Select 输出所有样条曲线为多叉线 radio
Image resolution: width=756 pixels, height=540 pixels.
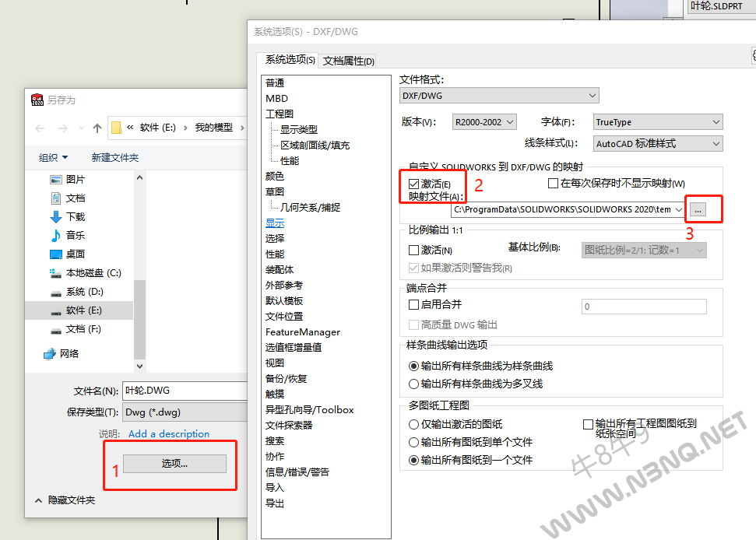413,384
